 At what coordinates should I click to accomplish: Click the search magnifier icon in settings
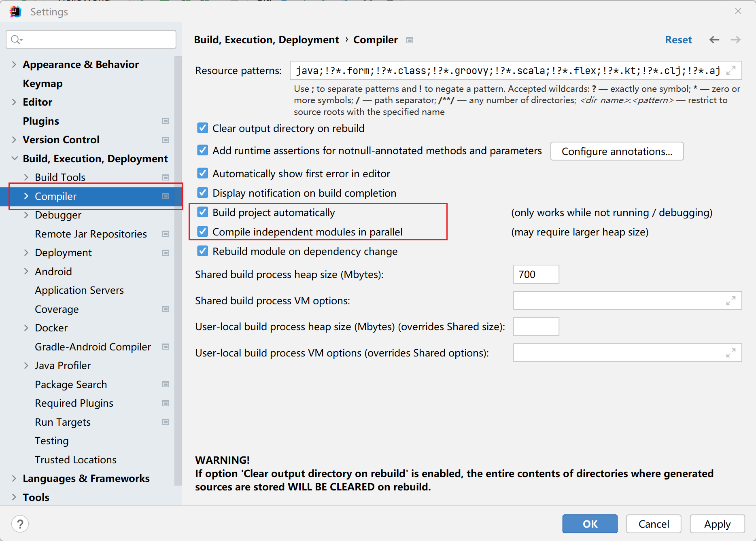[16, 40]
